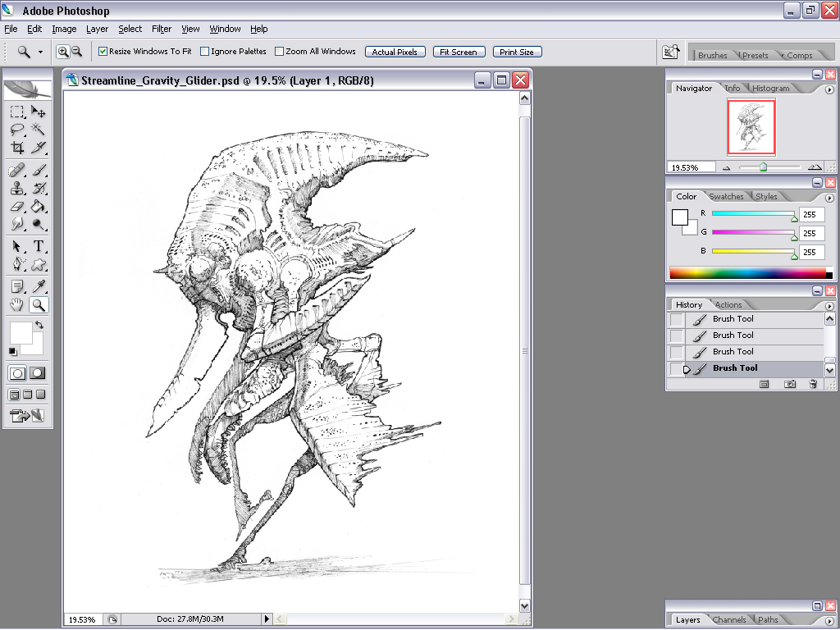Enable Zoom All Windows checkbox
Screen dimensions: 840x630
pos(279,52)
